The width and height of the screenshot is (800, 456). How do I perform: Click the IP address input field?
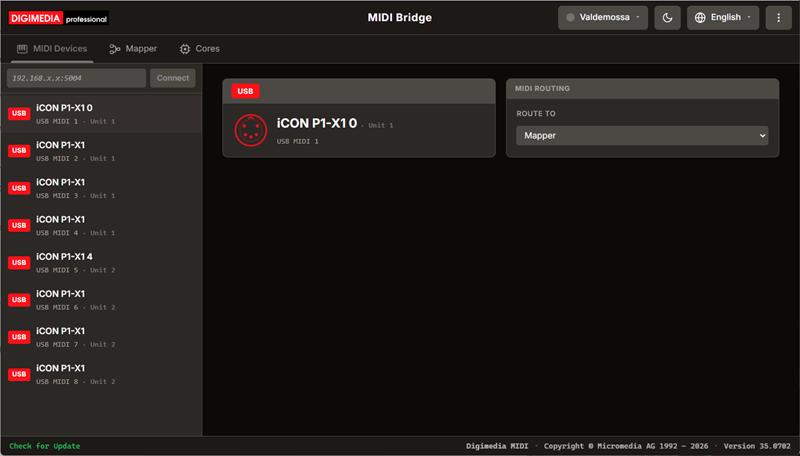pos(77,78)
